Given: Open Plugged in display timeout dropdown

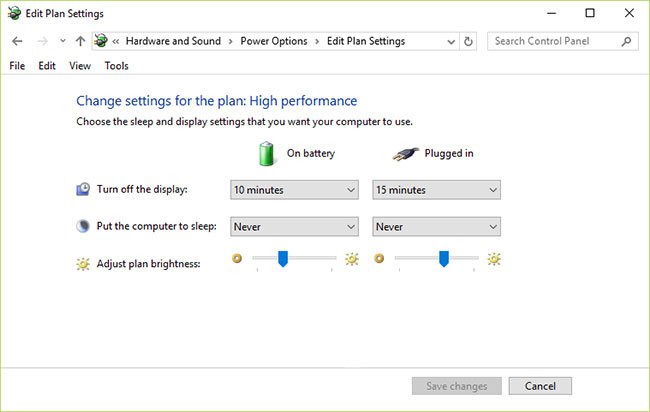Looking at the screenshot, I should coord(437,190).
